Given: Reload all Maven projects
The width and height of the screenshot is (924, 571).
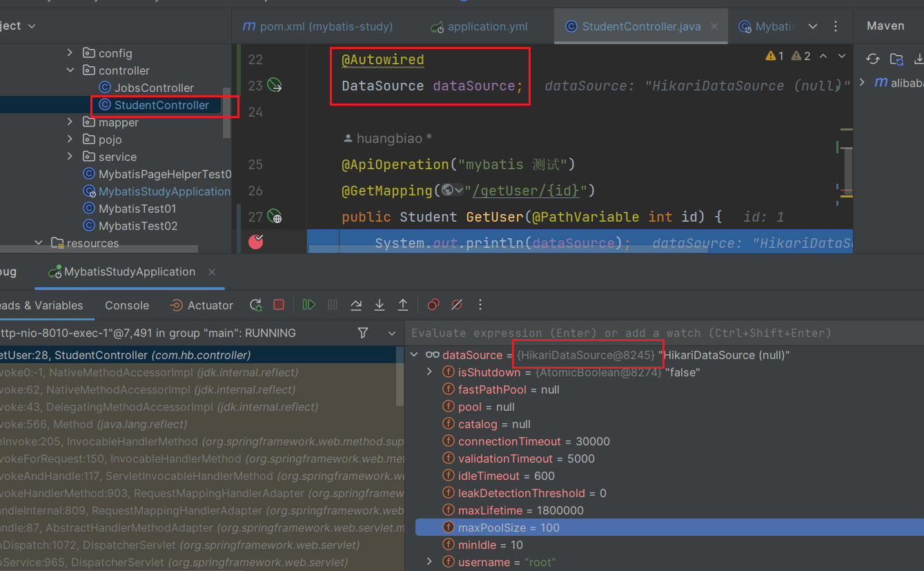Looking at the screenshot, I should [873, 59].
